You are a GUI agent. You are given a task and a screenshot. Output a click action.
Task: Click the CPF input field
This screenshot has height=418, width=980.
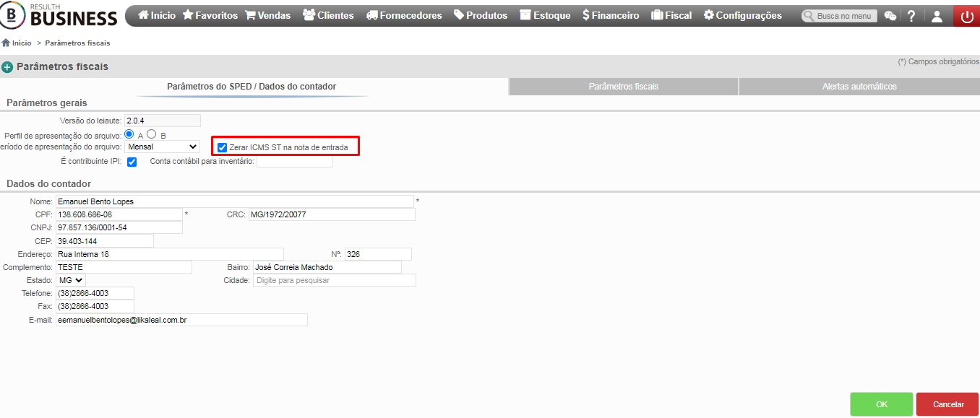pyautogui.click(x=119, y=214)
